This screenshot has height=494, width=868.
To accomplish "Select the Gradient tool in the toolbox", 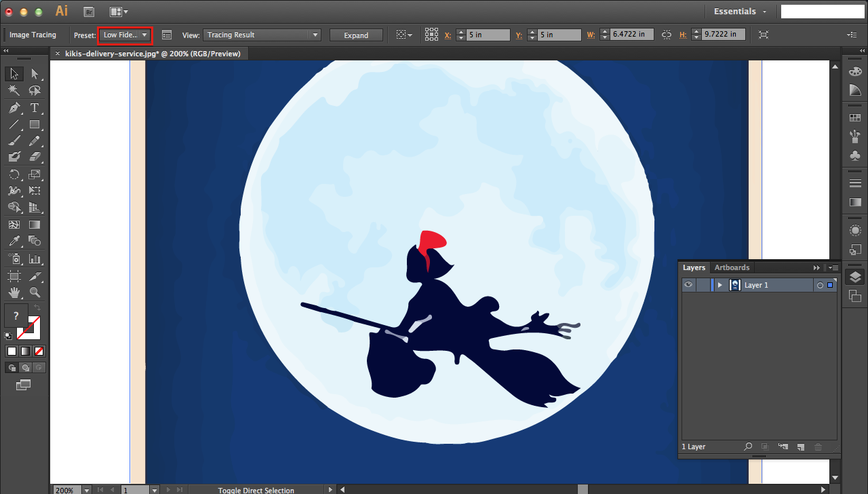I will tap(35, 225).
